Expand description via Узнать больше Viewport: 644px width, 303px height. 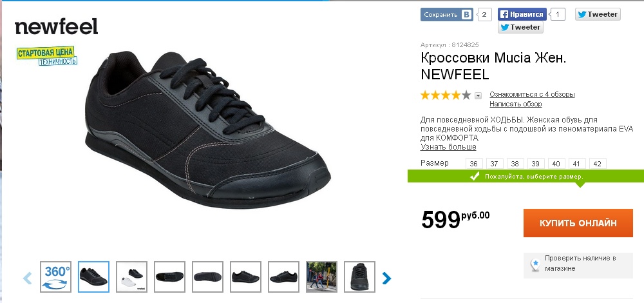coord(448,147)
